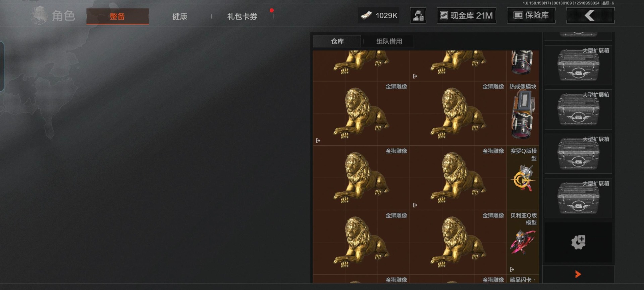Select the 贝利亚Q版模型 figurine item
This screenshot has height=290, width=644.
(x=523, y=242)
